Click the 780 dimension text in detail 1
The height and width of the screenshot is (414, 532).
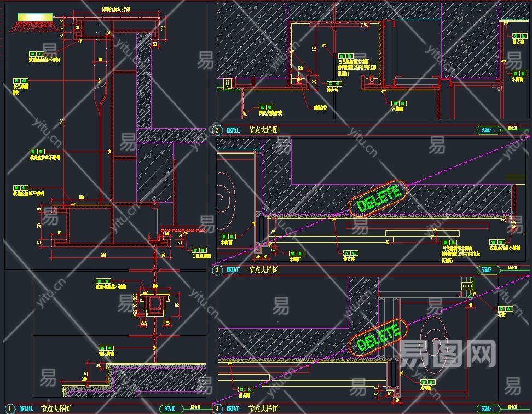pos(103,255)
